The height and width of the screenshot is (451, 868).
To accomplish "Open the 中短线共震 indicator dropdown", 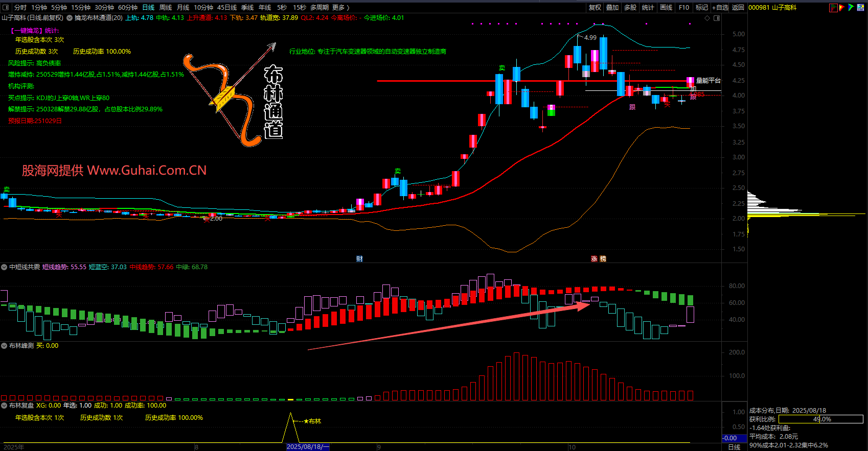I will tap(4, 267).
